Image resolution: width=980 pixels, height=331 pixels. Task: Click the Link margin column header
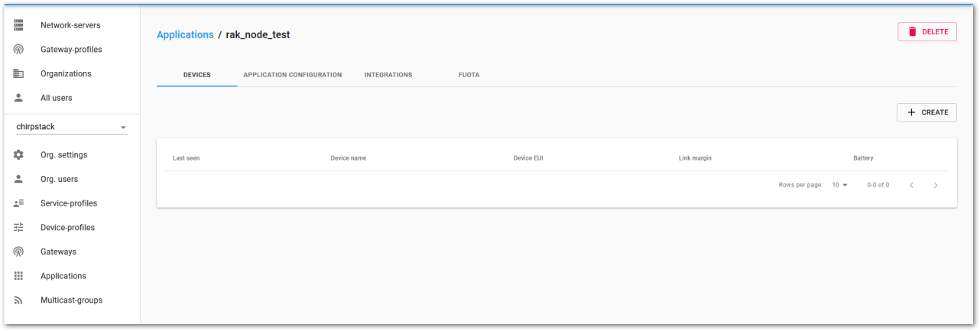(x=695, y=158)
